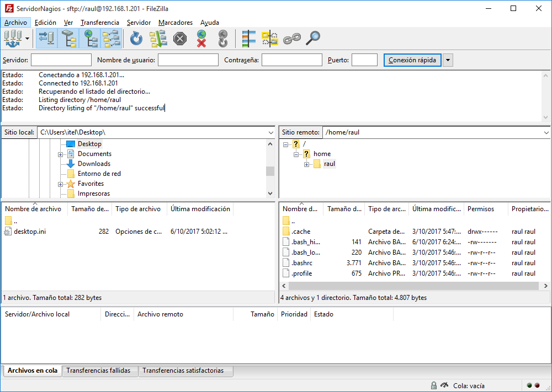Viewport: 552px width, 392px height.
Task: Open the Ayuda menu
Action: (210, 23)
